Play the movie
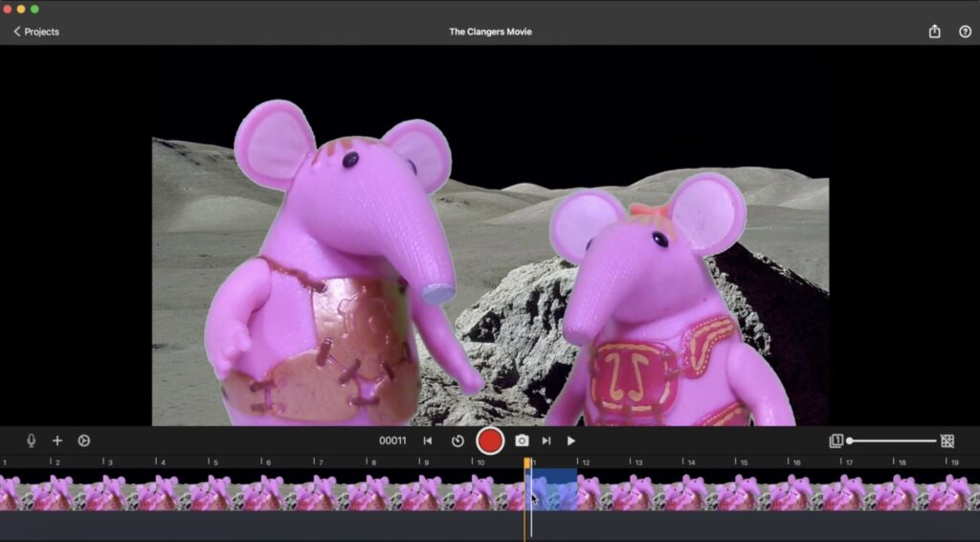 [x=571, y=440]
